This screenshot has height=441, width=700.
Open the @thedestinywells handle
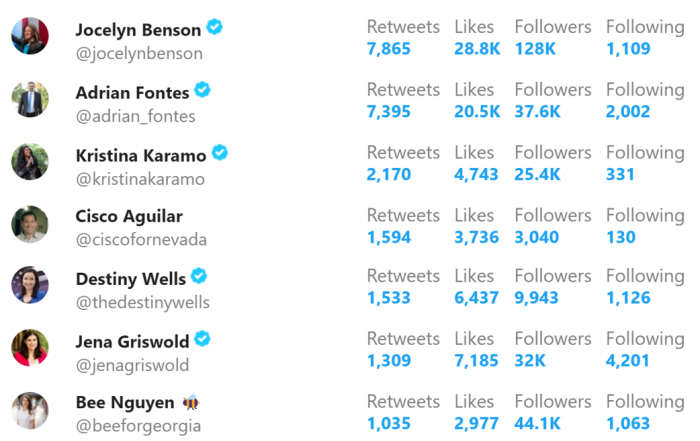tap(143, 303)
